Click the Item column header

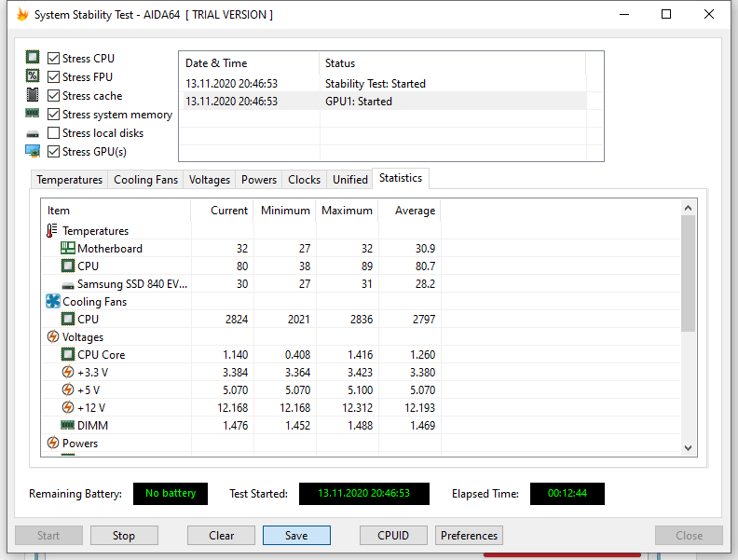tap(116, 211)
